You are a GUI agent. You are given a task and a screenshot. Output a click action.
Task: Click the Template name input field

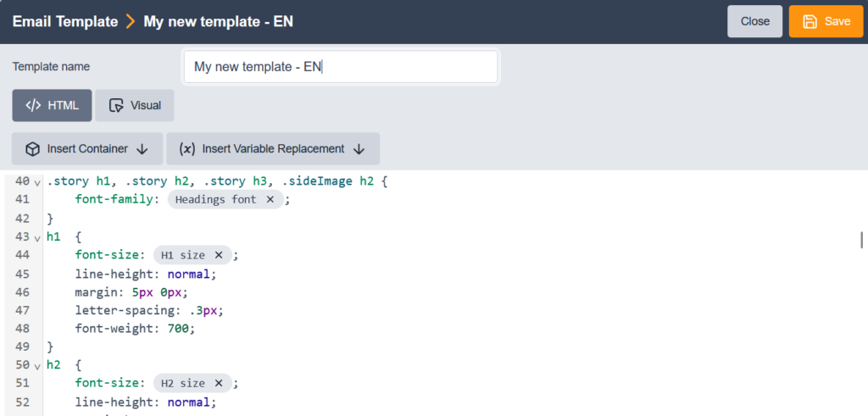(340, 67)
